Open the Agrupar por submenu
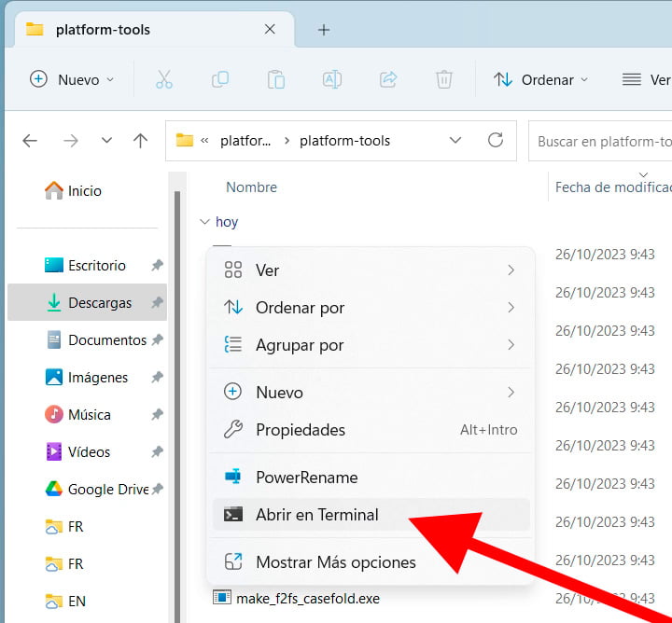The image size is (672, 623). [x=371, y=345]
